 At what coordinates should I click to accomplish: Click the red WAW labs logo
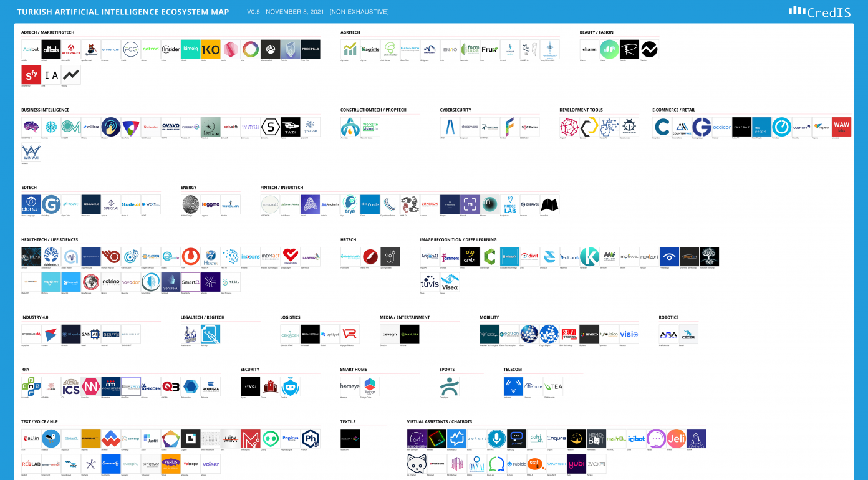click(x=842, y=127)
